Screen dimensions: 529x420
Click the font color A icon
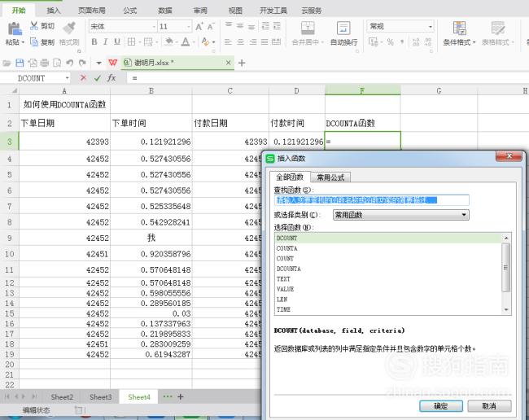[186, 42]
